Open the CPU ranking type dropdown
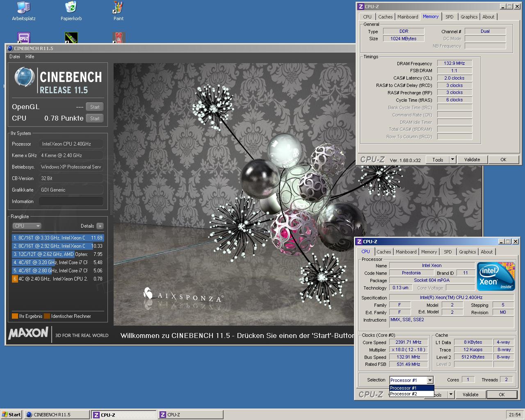 coord(27,226)
